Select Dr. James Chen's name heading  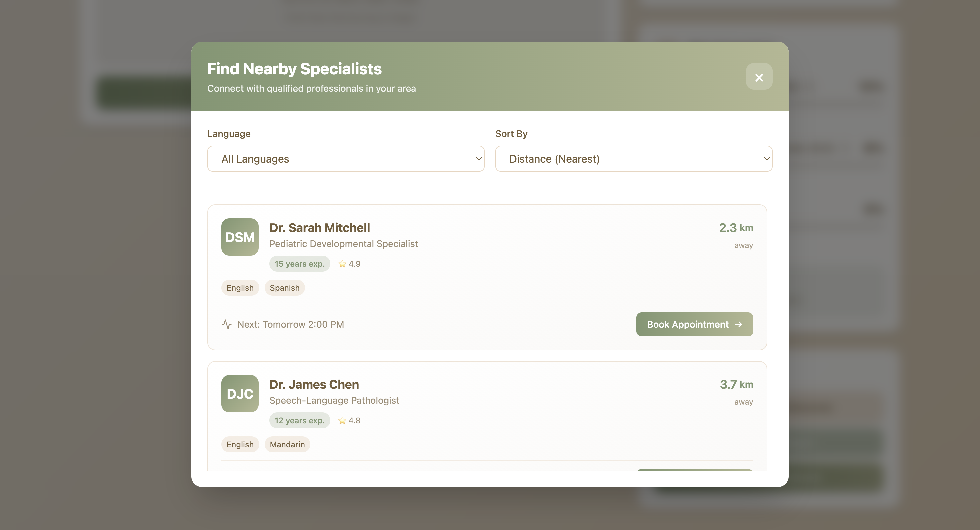click(x=314, y=385)
